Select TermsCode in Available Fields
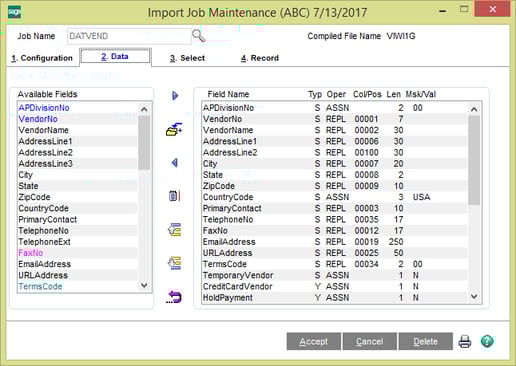Viewport: 516px width, 366px height. (x=78, y=286)
